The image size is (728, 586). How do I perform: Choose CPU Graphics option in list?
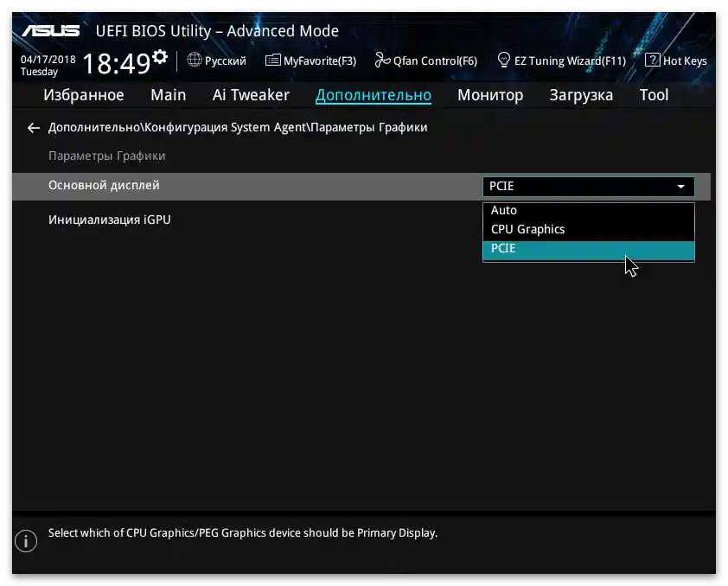589,230
